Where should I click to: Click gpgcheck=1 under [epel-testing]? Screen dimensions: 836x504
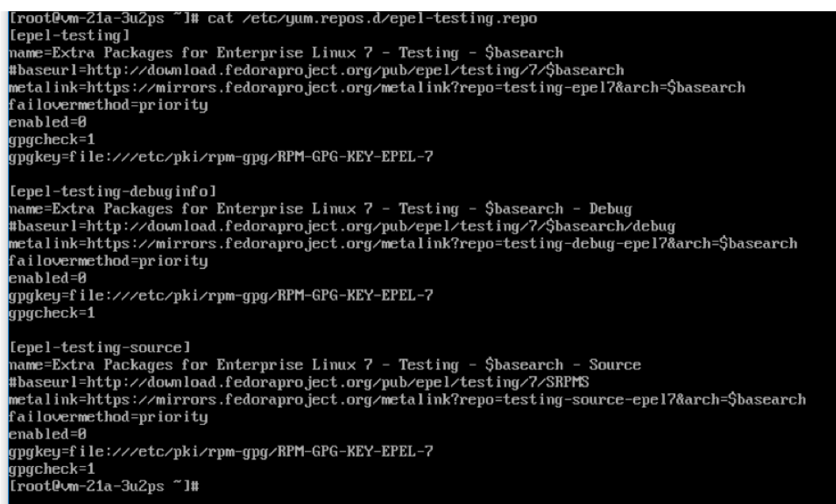(x=51, y=139)
